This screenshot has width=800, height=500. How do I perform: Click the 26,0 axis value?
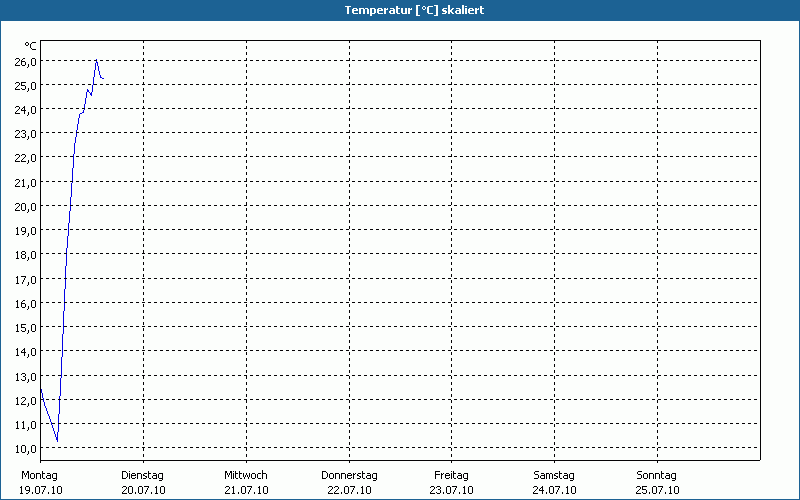click(x=26, y=62)
